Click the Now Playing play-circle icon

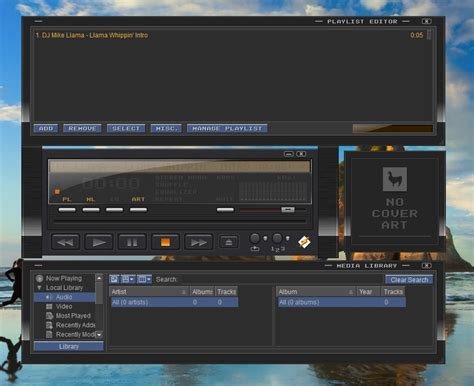tap(39, 278)
